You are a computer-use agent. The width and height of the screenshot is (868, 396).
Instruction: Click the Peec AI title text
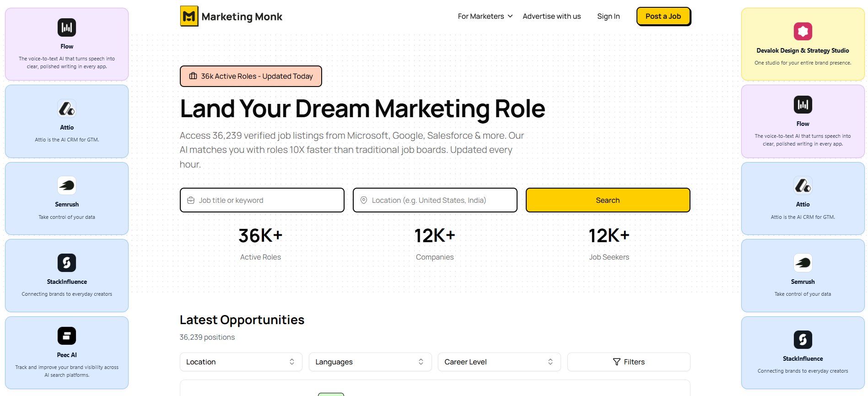(x=67, y=355)
